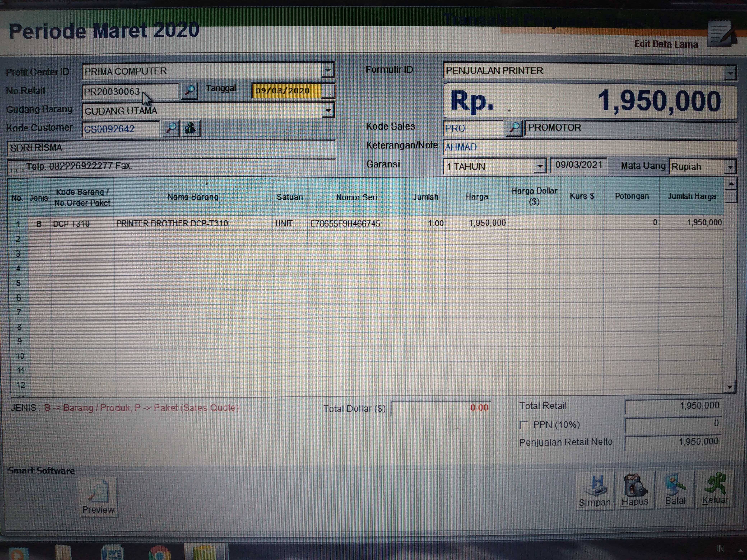Open the Formulir ID dropdown
Viewport: 747px width, 560px height.
pyautogui.click(x=730, y=72)
